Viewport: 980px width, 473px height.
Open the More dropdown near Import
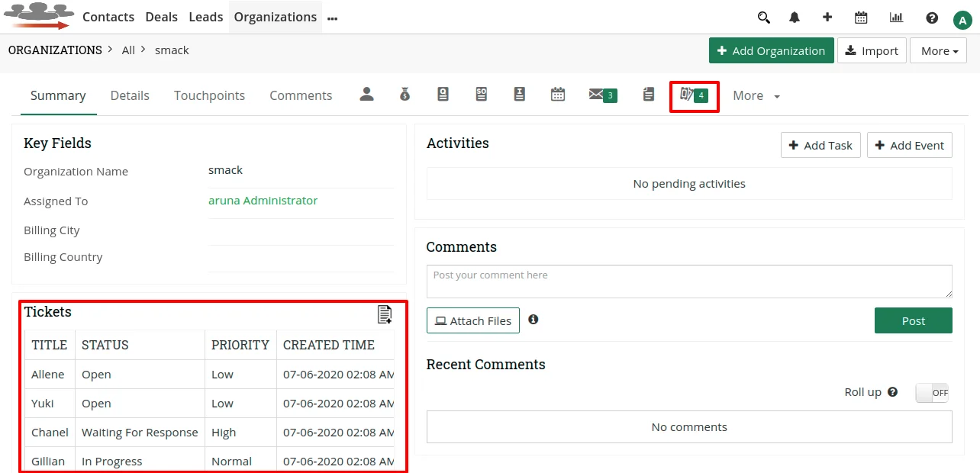[938, 50]
